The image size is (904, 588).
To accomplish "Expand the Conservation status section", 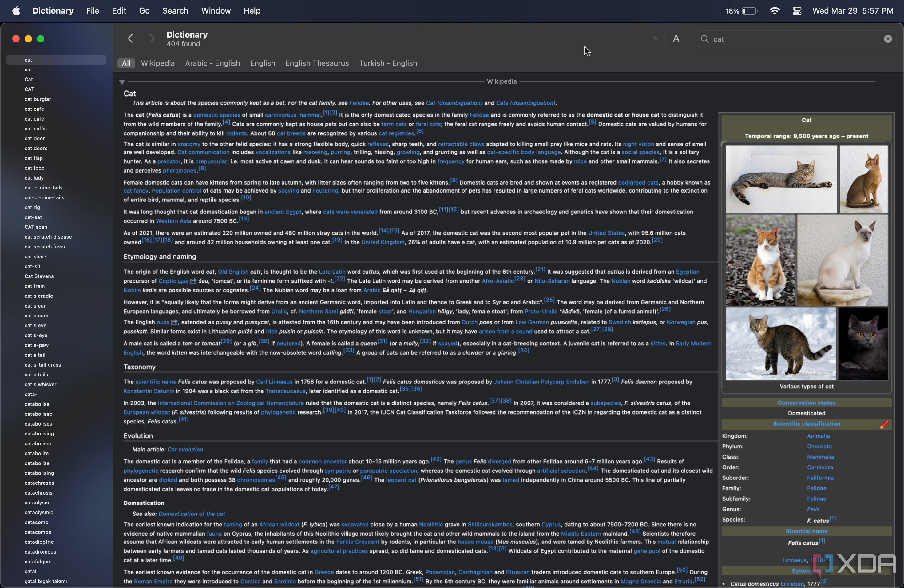I will click(806, 403).
